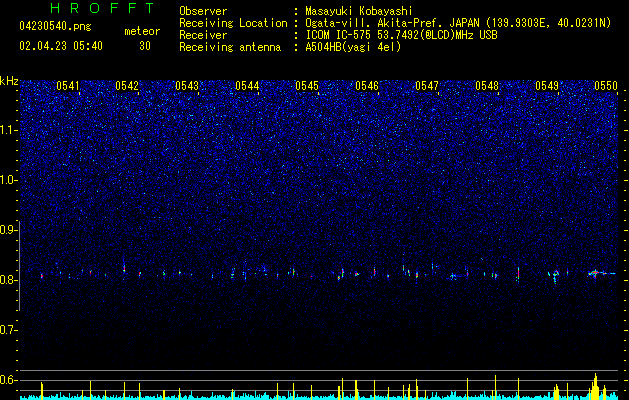This screenshot has width=629, height=400.
Task: Click the tallest yellow intensity peak near 0550
Action: [x=595, y=386]
